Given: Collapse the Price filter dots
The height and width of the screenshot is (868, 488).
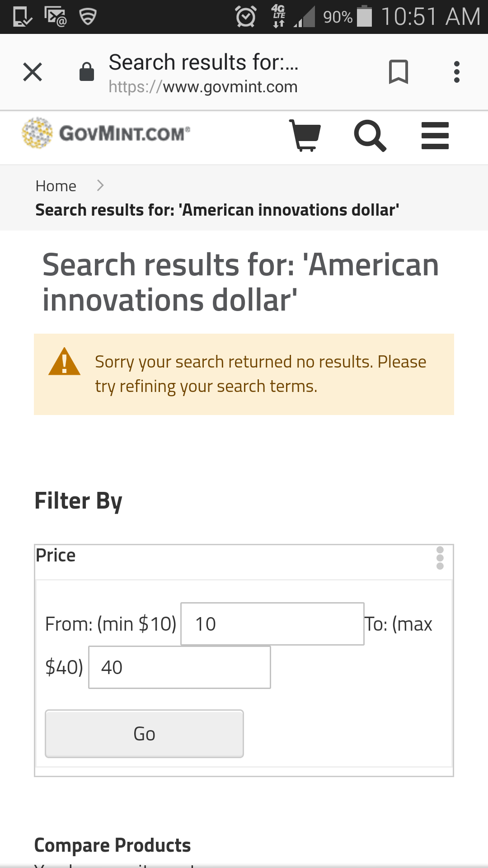Looking at the screenshot, I should (440, 558).
